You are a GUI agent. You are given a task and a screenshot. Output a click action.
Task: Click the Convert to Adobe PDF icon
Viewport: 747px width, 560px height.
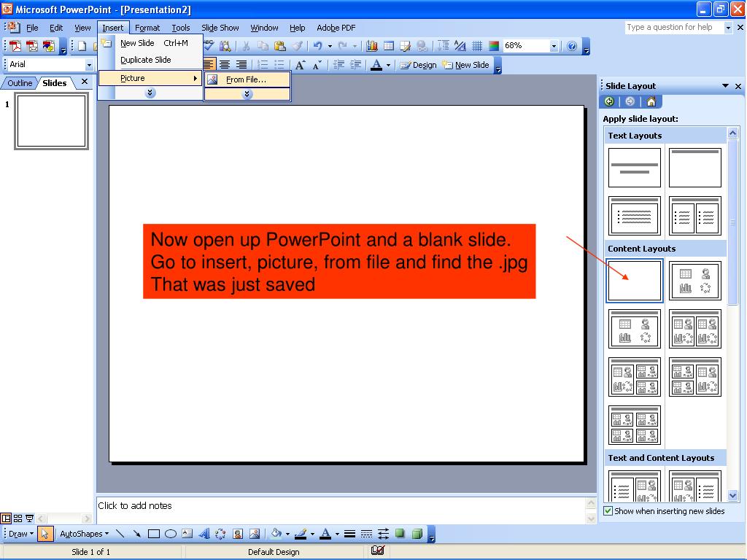[15, 46]
